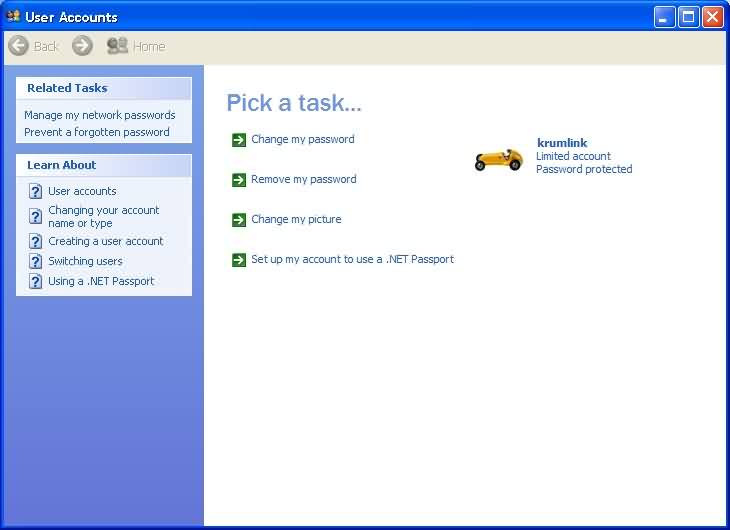
Task: Click the Password protected text
Action: (x=584, y=169)
